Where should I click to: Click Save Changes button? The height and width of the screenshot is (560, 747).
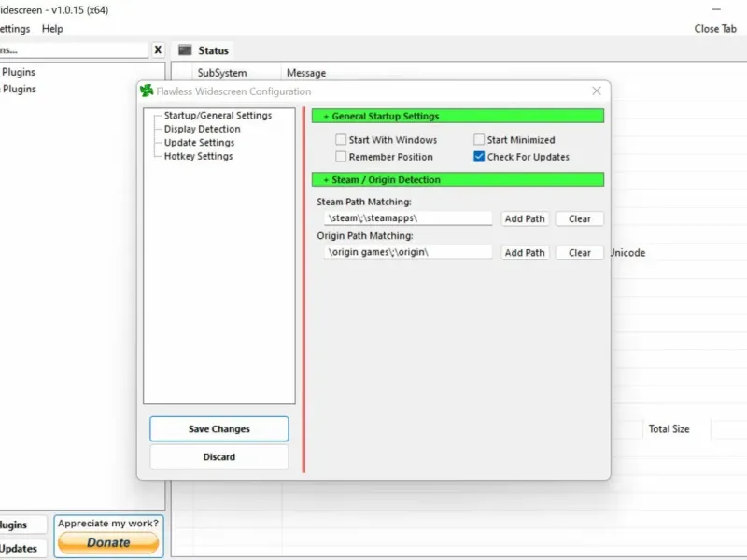pos(219,428)
